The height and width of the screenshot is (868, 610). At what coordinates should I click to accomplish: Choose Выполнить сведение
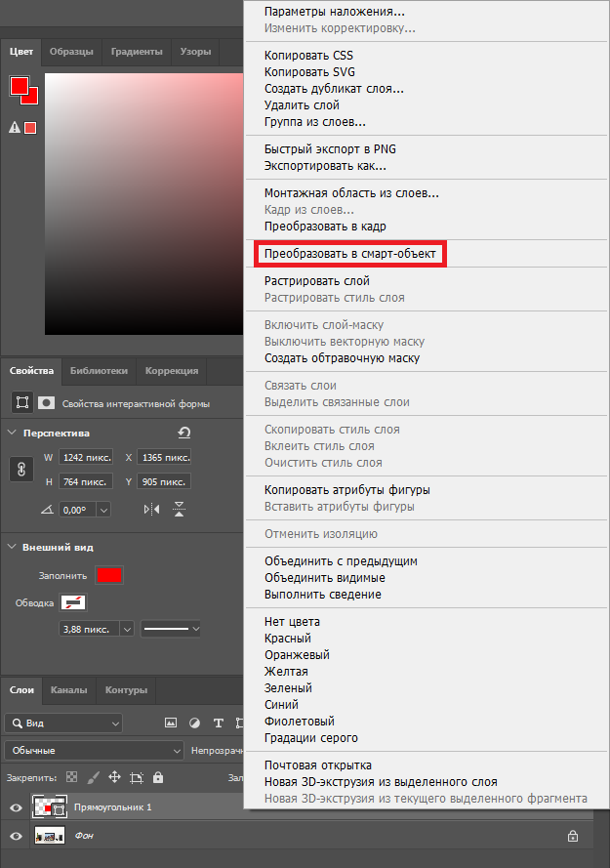[323, 595]
